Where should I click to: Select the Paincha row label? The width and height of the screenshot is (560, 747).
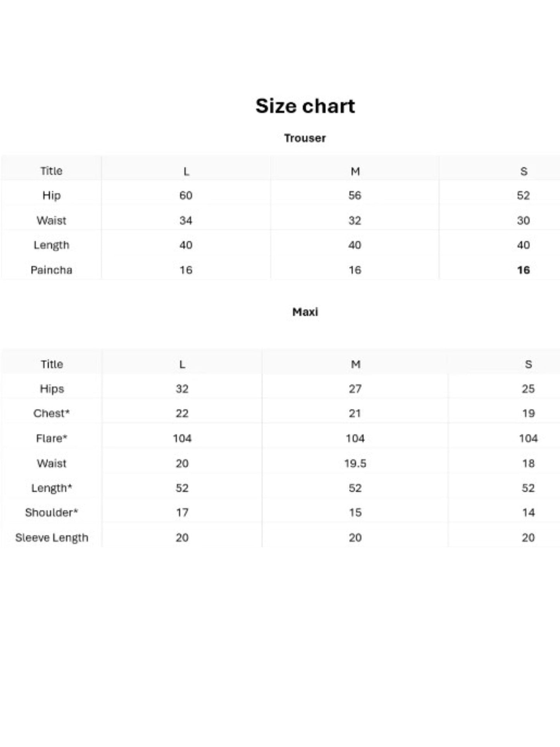[x=52, y=270]
